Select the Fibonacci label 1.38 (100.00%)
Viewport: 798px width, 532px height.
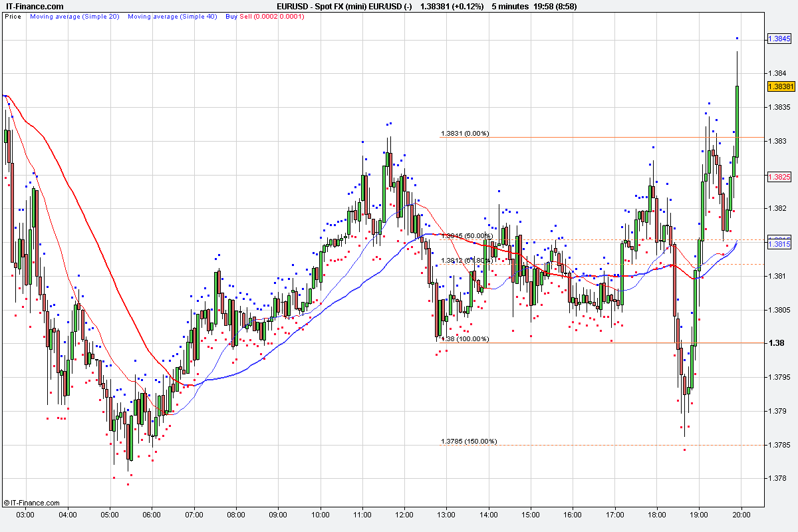click(465, 338)
